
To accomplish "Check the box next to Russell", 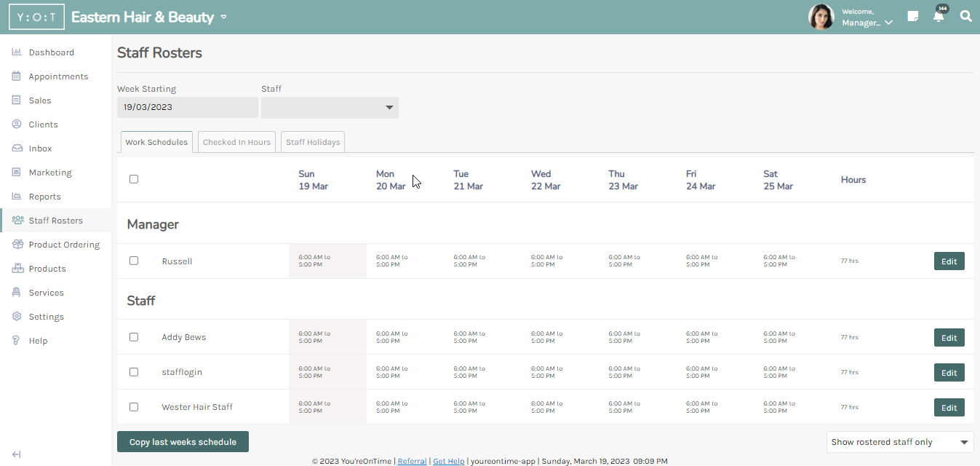I will 134,261.
